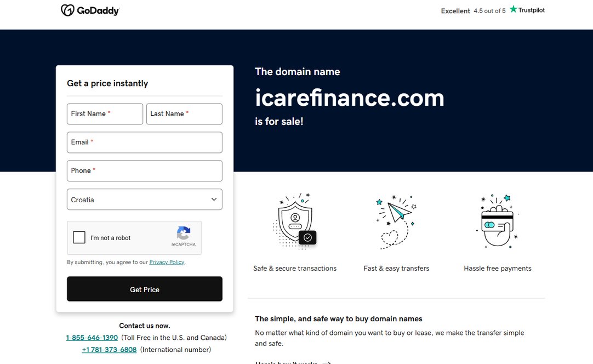
Task: Click the safe & secure shield illustration
Action: point(295,221)
